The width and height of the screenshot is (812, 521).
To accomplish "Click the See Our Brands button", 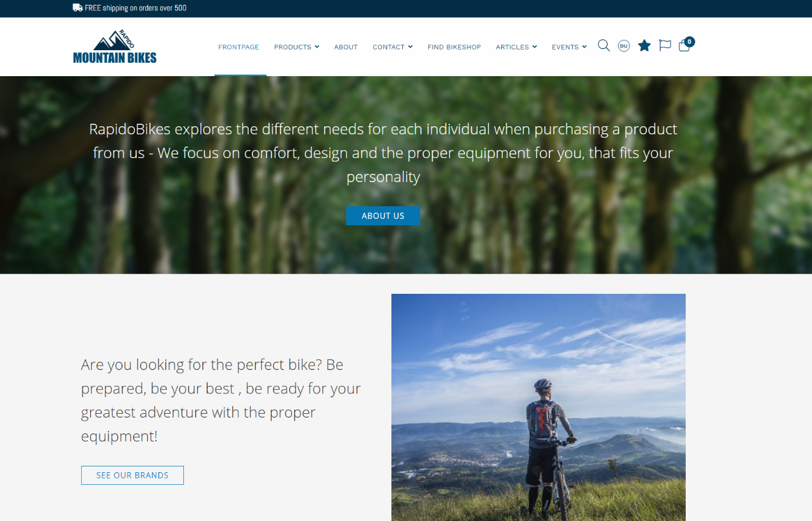I will [133, 475].
